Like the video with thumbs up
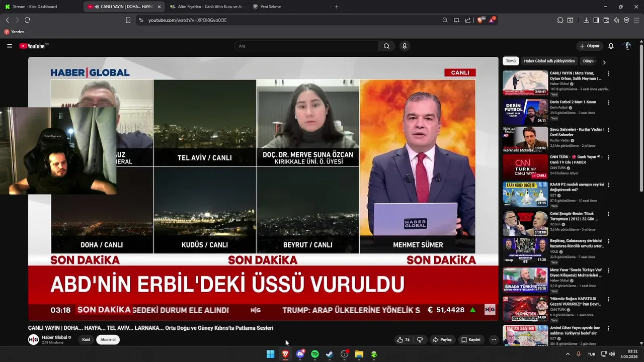This screenshot has width=644, height=362. coord(404,339)
